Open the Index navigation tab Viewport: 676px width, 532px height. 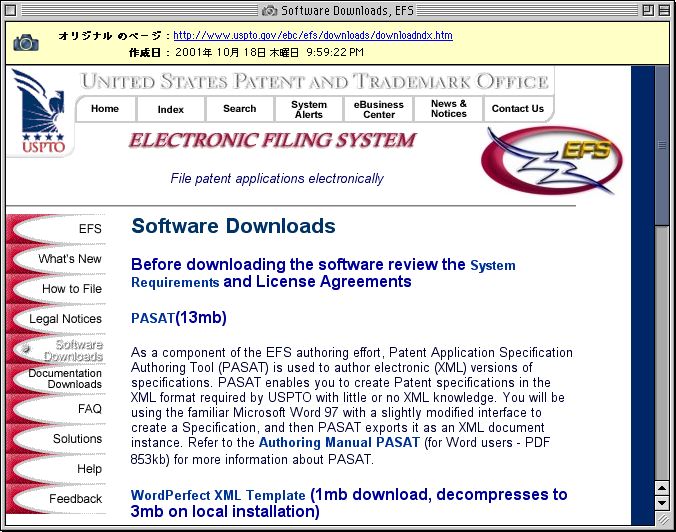(171, 109)
